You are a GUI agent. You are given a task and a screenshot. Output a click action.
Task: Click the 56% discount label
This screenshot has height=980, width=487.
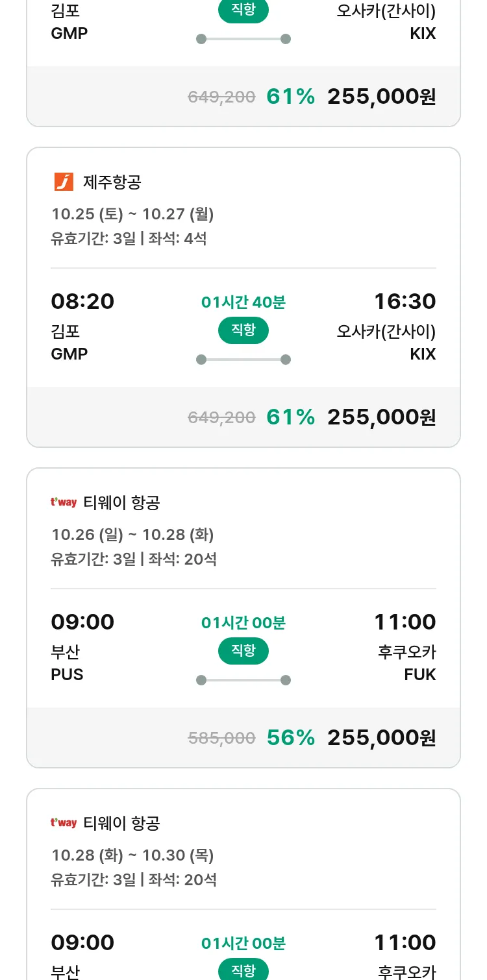pyautogui.click(x=290, y=737)
